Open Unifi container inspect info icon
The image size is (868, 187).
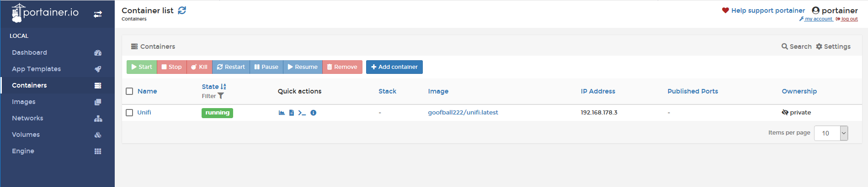[x=313, y=113]
